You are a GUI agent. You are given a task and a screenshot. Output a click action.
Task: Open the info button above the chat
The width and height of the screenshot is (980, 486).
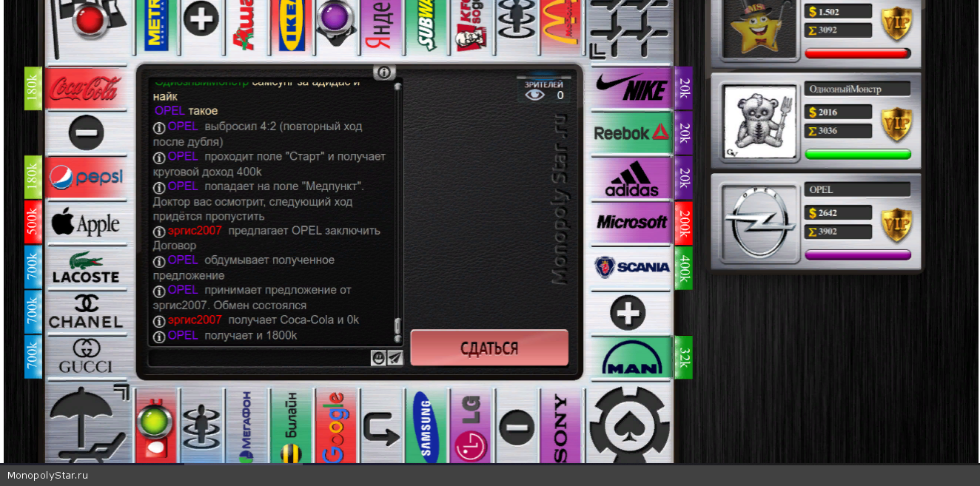(383, 72)
